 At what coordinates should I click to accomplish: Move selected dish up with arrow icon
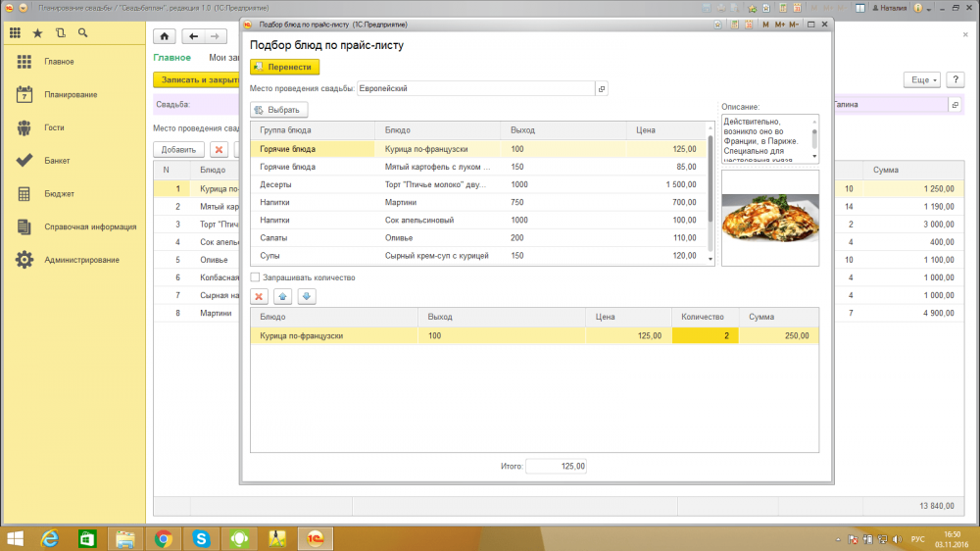tap(283, 296)
